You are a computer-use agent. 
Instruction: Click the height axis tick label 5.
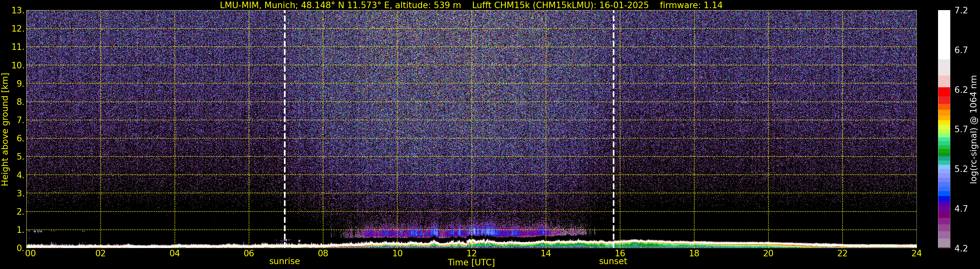20,157
